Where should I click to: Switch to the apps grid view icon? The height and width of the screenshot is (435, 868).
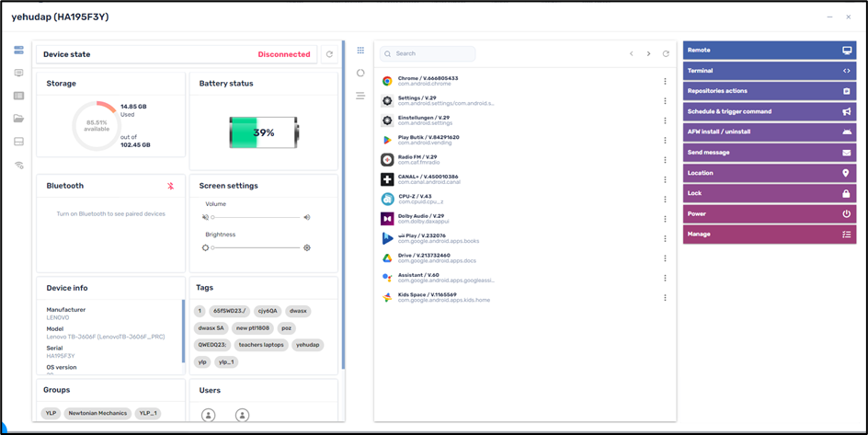[360, 51]
